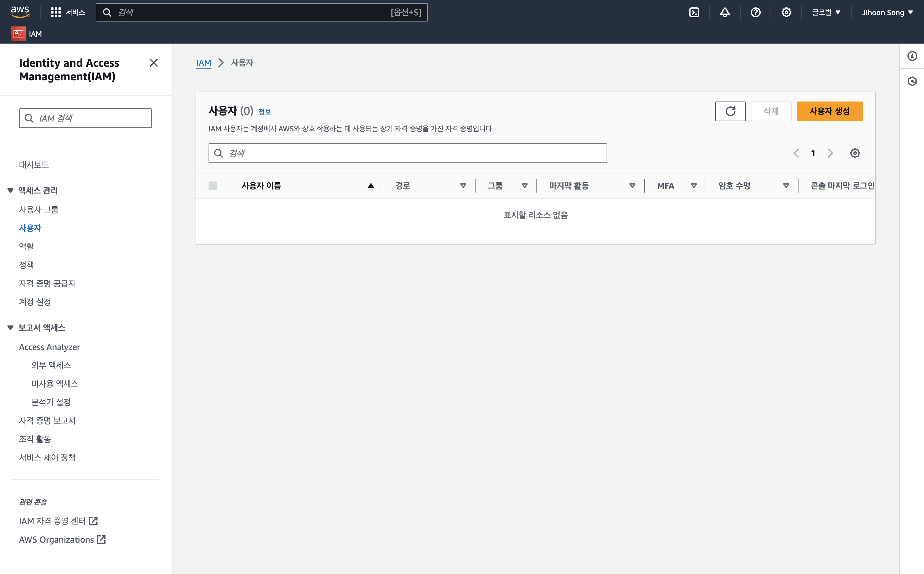Image resolution: width=924 pixels, height=574 pixels.
Task: Open the 글로벌 region dropdown
Action: coord(826,13)
